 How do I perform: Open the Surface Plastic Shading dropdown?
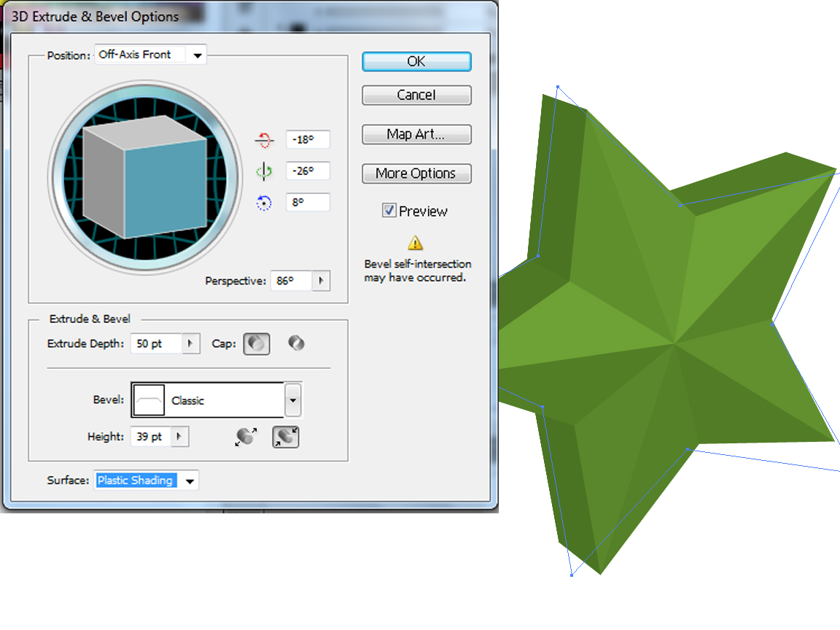tap(190, 480)
